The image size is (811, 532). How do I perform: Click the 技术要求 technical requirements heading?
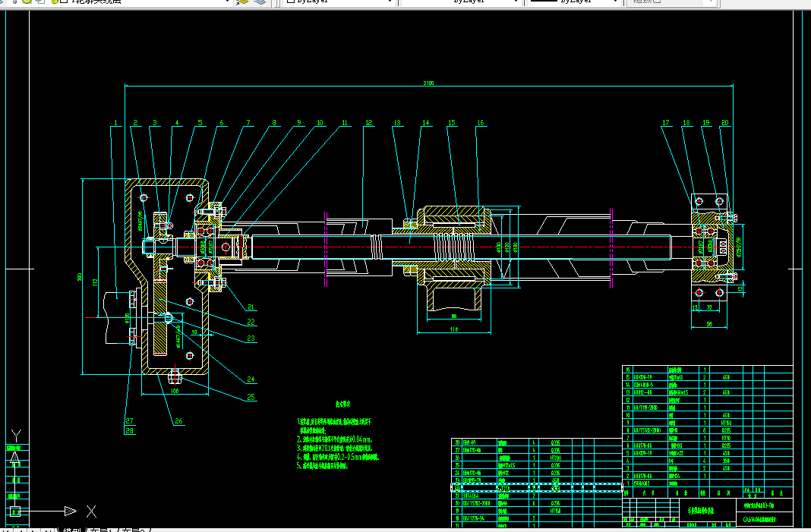(343, 405)
